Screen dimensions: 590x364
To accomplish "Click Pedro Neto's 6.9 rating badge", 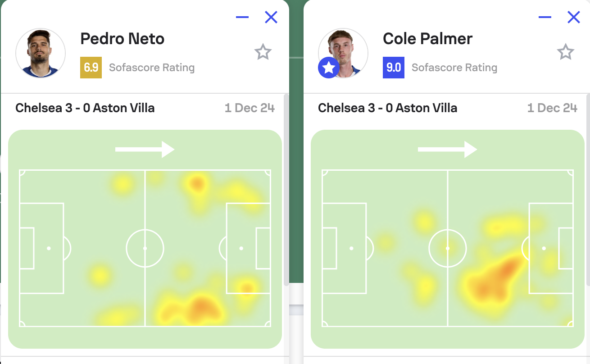I will click(91, 68).
